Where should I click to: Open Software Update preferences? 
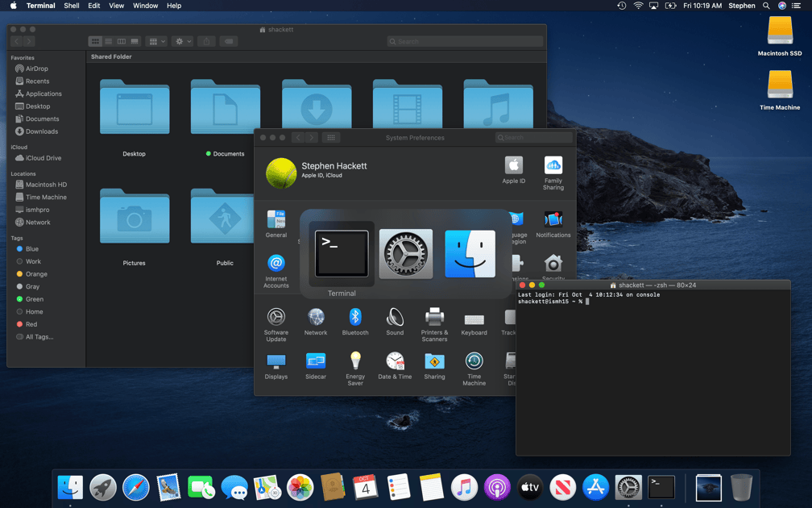276,324
